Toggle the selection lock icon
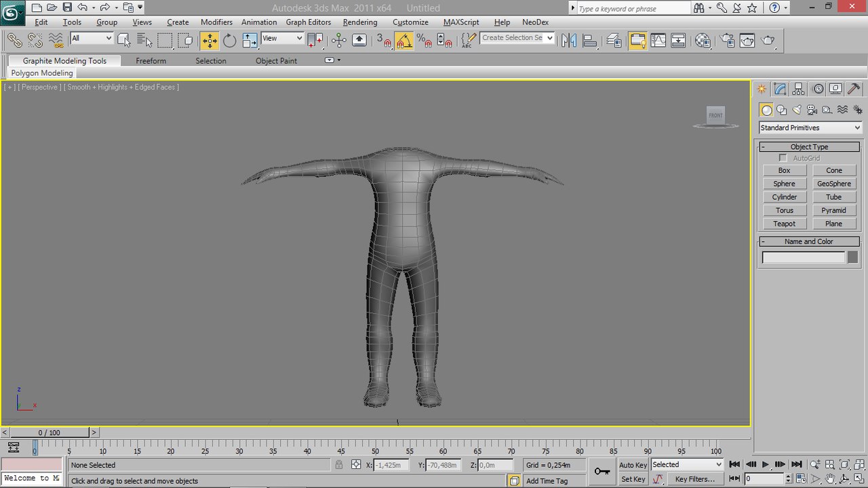 338,465
